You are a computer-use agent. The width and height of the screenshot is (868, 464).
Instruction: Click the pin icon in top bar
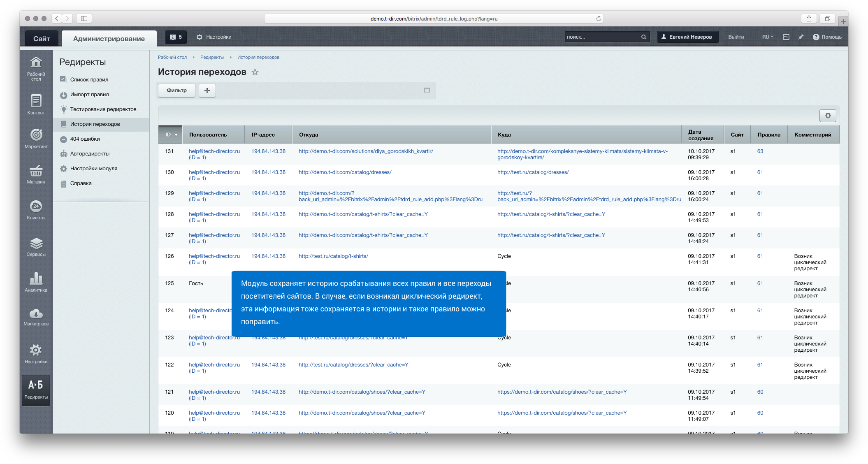point(801,37)
